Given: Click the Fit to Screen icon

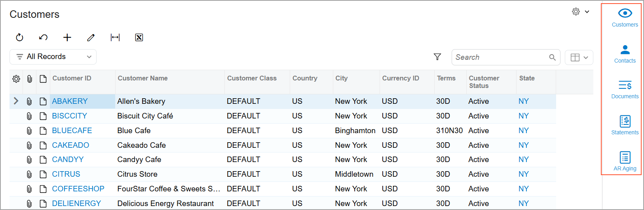Looking at the screenshot, I should pyautogui.click(x=115, y=38).
